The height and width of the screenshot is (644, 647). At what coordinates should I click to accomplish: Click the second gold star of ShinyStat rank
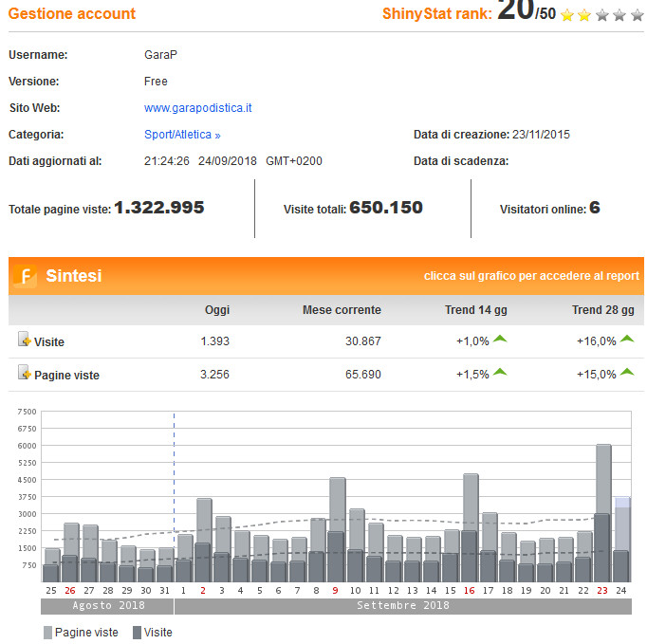584,15
